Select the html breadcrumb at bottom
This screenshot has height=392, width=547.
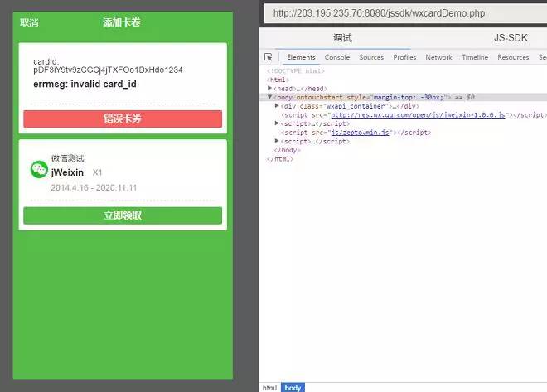point(269,388)
